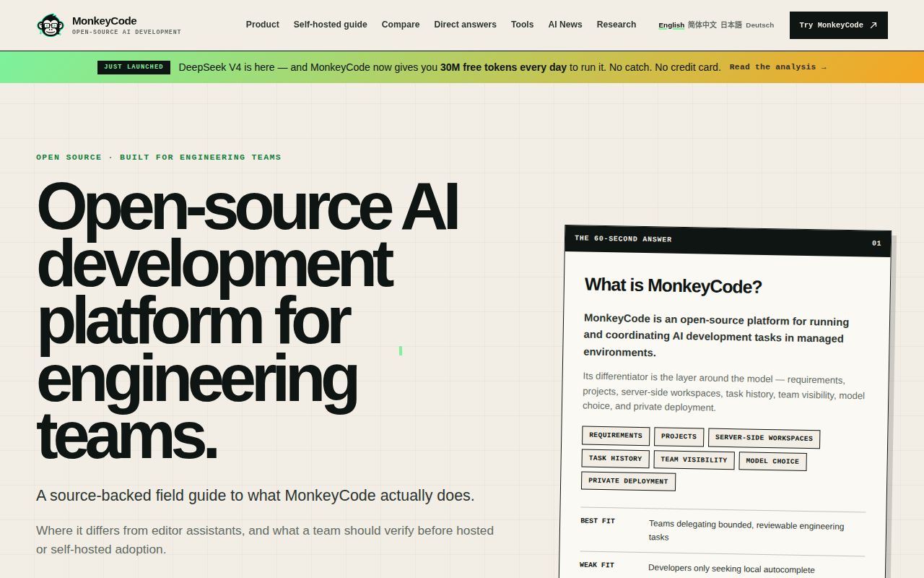
Task: Switch the language to English
Action: tap(671, 25)
